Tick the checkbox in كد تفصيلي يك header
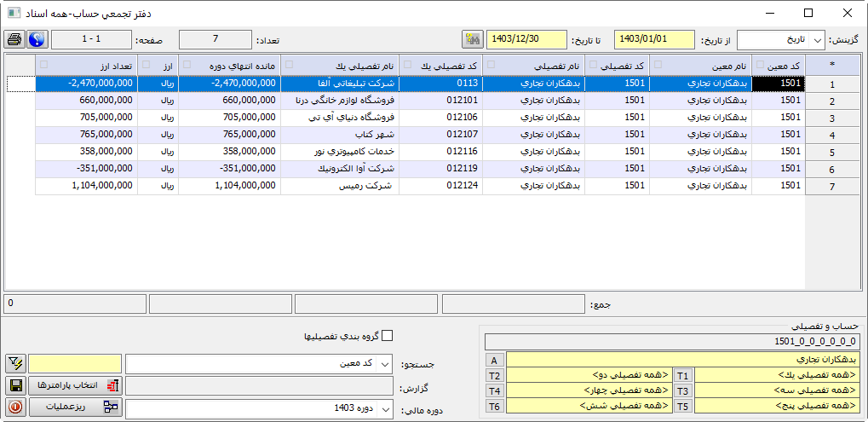 (x=407, y=64)
